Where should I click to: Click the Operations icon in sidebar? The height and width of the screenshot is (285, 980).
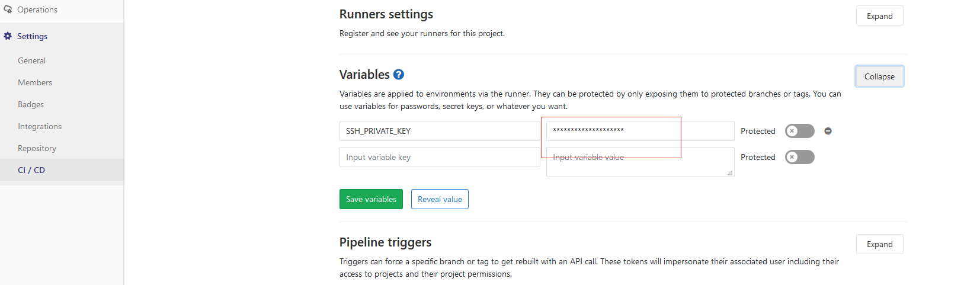coord(8,9)
